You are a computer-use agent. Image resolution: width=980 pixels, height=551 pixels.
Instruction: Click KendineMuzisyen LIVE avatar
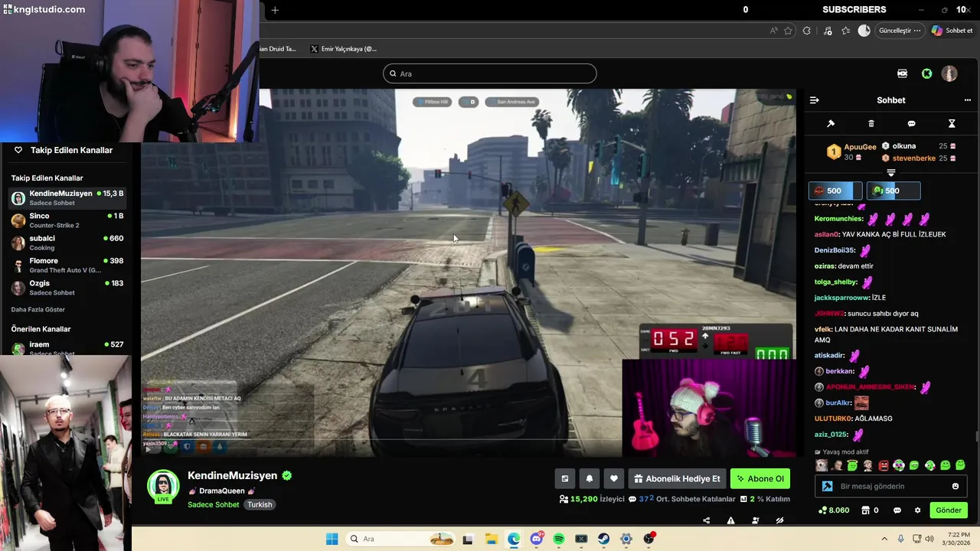pyautogui.click(x=163, y=487)
